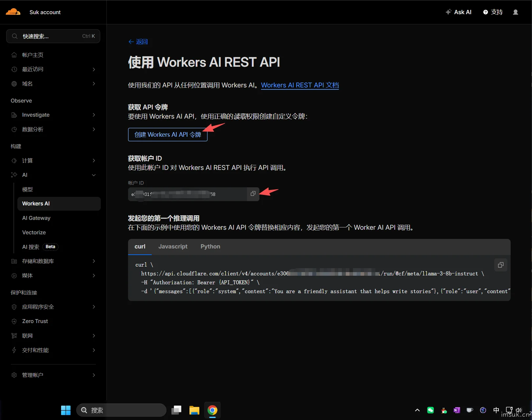This screenshot has height=420, width=532.
Task: Click the 快速搜索 search field
Action: tap(53, 36)
